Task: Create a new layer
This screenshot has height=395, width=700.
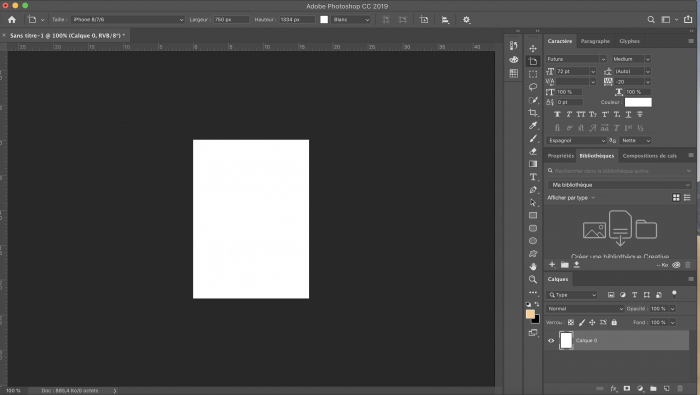Action: click(667, 389)
